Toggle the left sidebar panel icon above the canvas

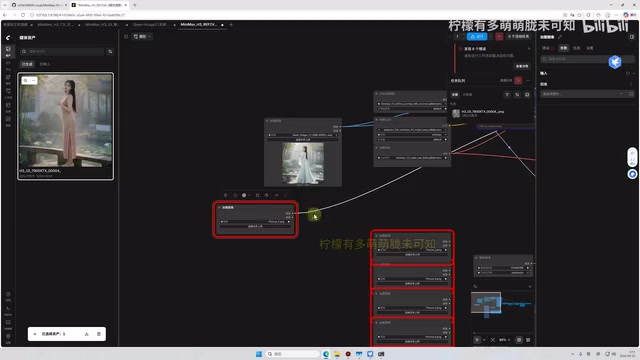[126, 36]
